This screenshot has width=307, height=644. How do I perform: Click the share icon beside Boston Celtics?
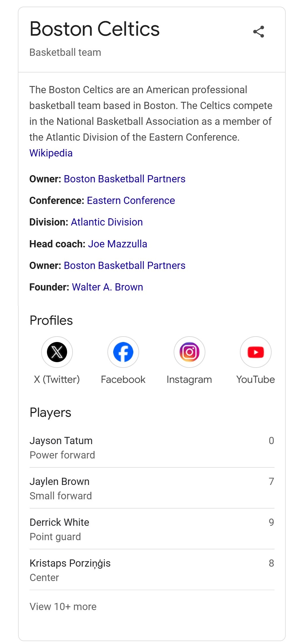point(258,32)
